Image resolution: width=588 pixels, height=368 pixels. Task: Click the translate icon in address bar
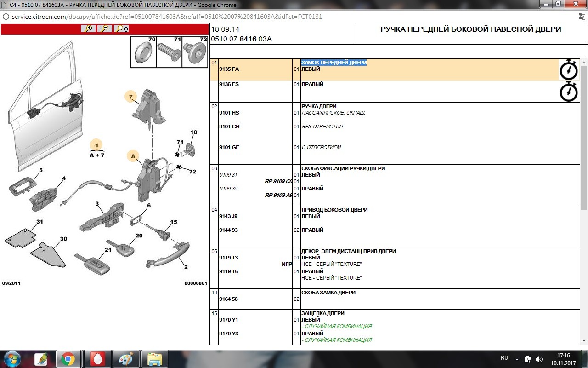tap(582, 17)
